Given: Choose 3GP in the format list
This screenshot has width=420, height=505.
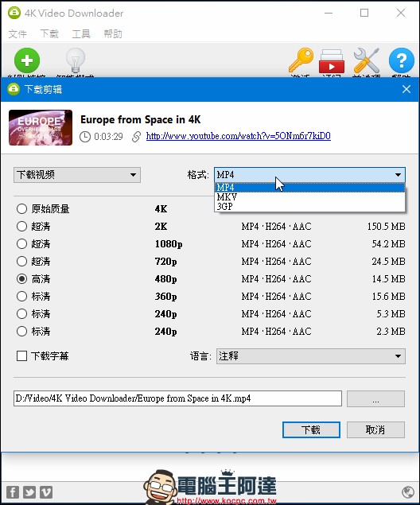Looking at the screenshot, I should 309,206.
